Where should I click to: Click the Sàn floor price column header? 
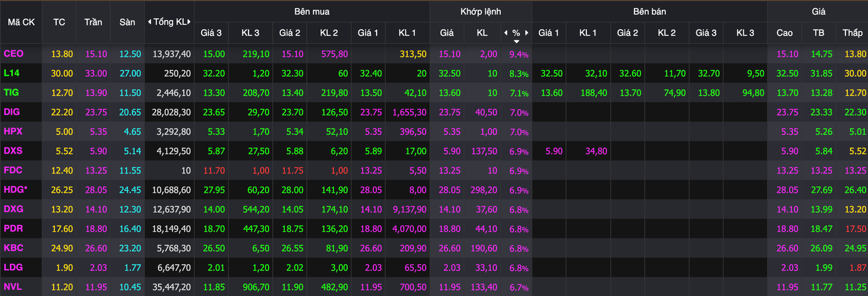pos(127,22)
